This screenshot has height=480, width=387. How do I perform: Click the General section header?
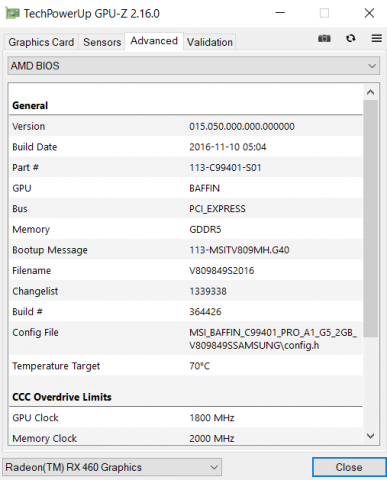(x=30, y=106)
